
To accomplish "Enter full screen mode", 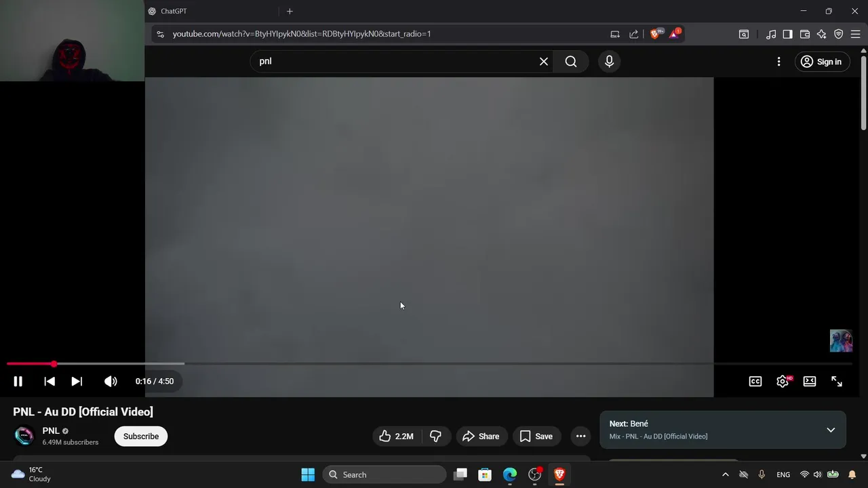I will (x=837, y=382).
